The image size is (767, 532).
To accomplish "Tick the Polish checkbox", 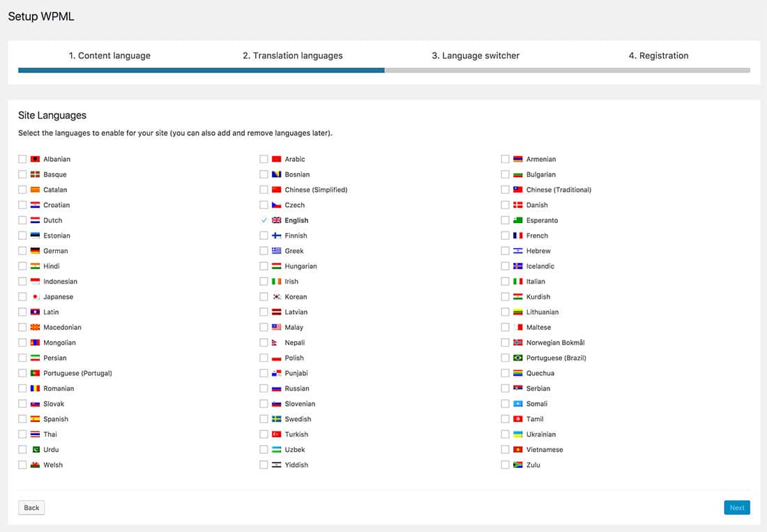I will [x=264, y=358].
